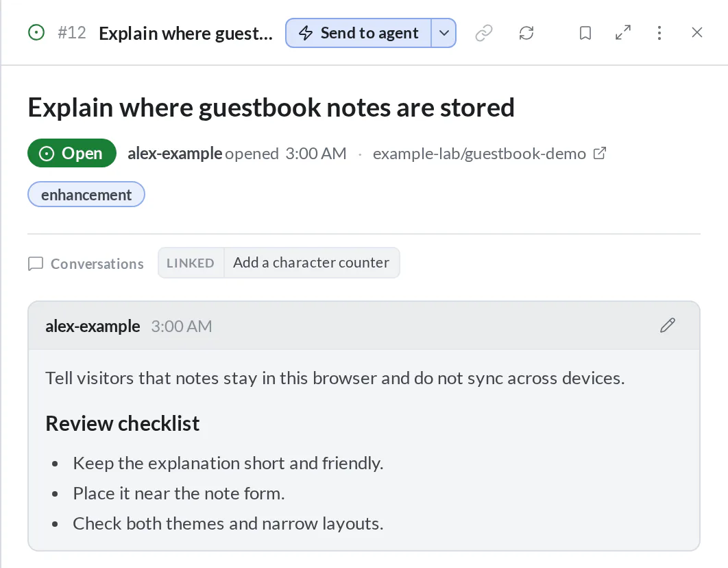Open the example-lab/guestbook-demo repository link
The image size is (728, 568).
click(x=479, y=154)
